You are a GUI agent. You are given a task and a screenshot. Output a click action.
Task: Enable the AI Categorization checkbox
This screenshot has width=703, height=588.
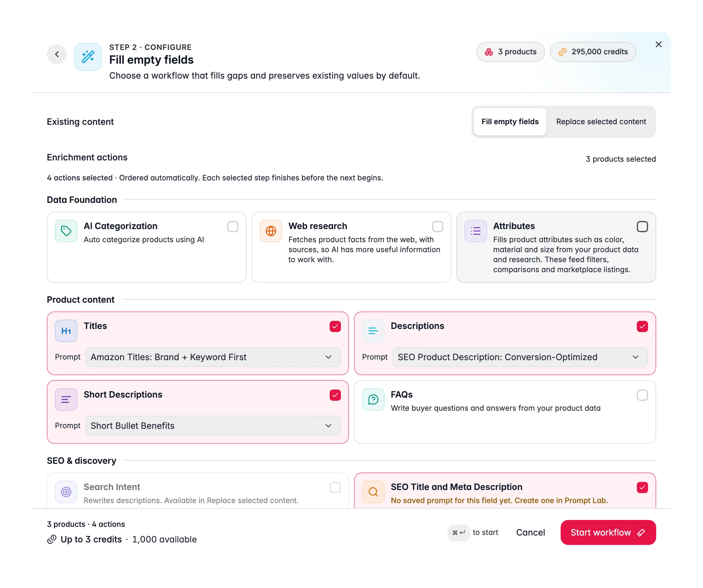(233, 227)
